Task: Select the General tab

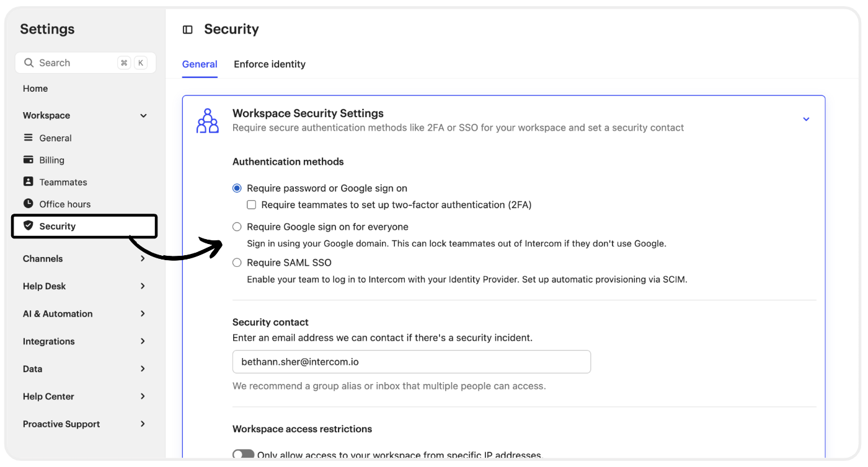Action: [200, 64]
